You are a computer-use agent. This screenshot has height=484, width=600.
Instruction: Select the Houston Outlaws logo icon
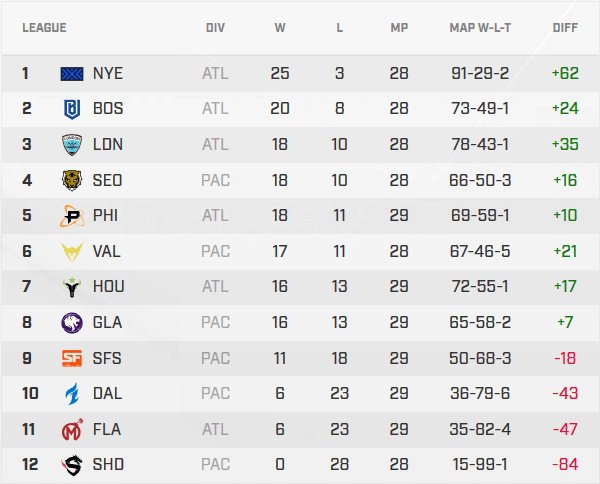72,287
